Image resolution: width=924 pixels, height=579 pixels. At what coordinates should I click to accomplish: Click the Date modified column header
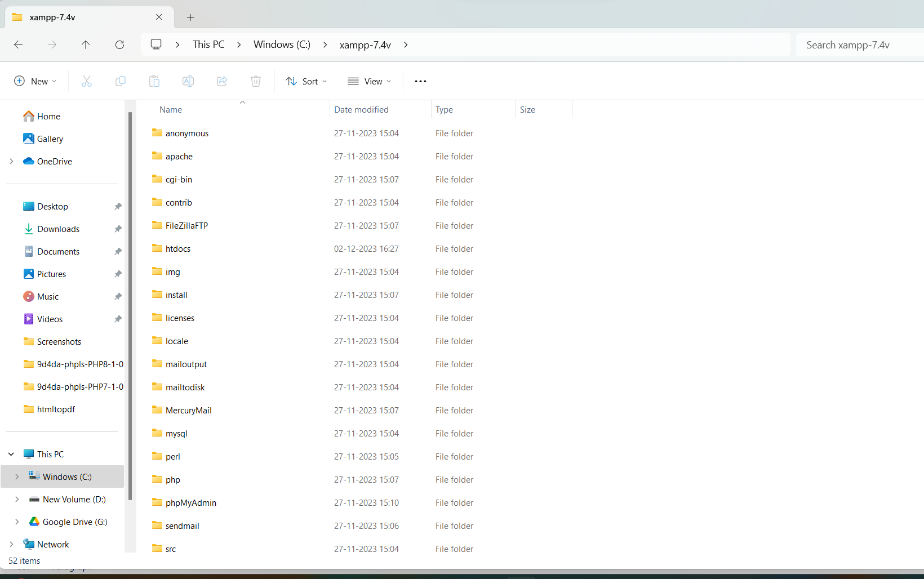[361, 110]
